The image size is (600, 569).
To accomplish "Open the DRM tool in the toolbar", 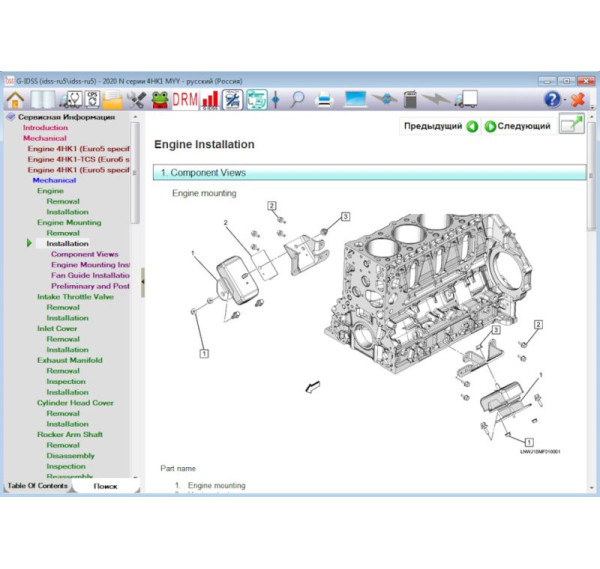I will (x=185, y=99).
